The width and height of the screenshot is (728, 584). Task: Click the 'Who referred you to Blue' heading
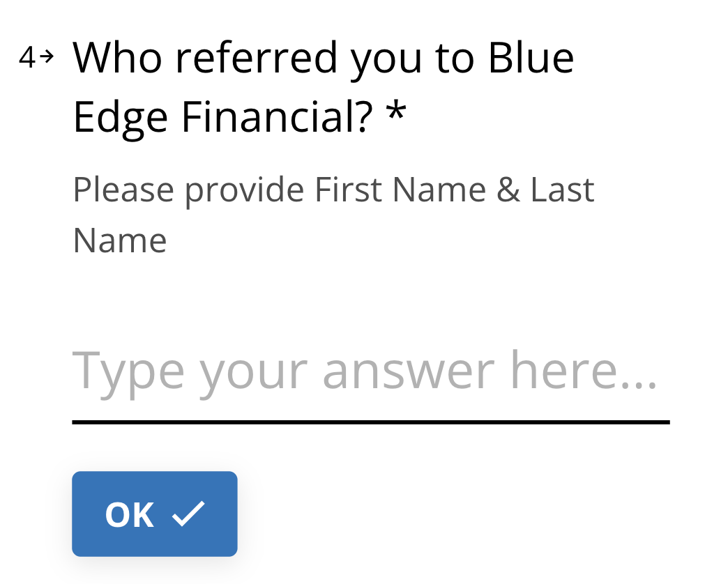pyautogui.click(x=324, y=58)
